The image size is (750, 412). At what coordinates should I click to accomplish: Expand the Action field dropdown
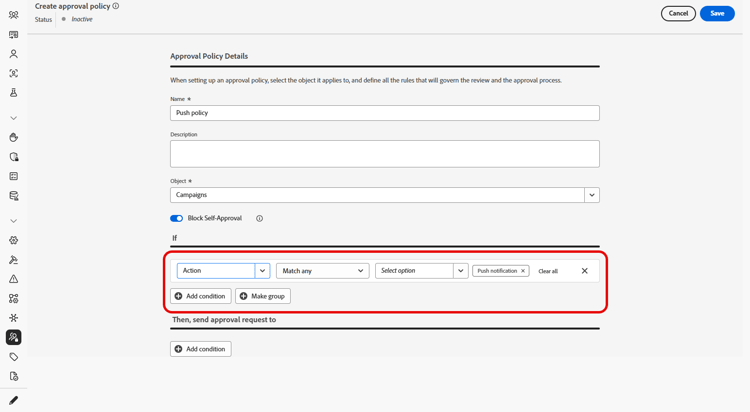(x=262, y=271)
